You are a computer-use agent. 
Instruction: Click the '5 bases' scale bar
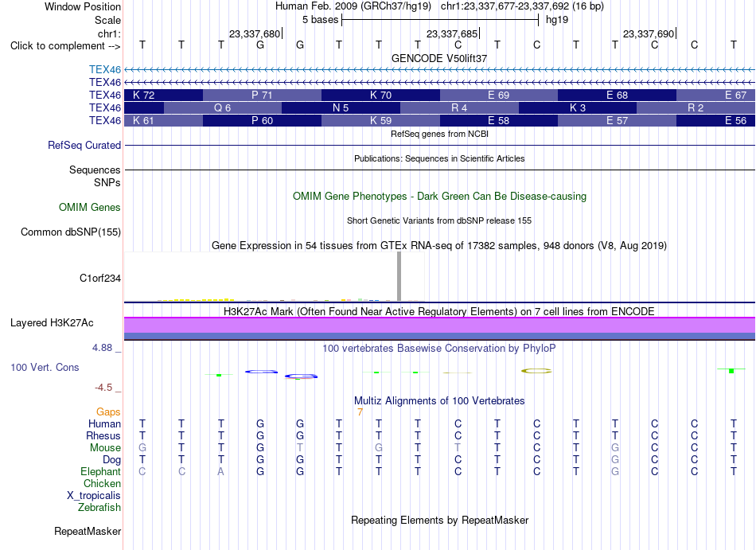tap(440, 20)
